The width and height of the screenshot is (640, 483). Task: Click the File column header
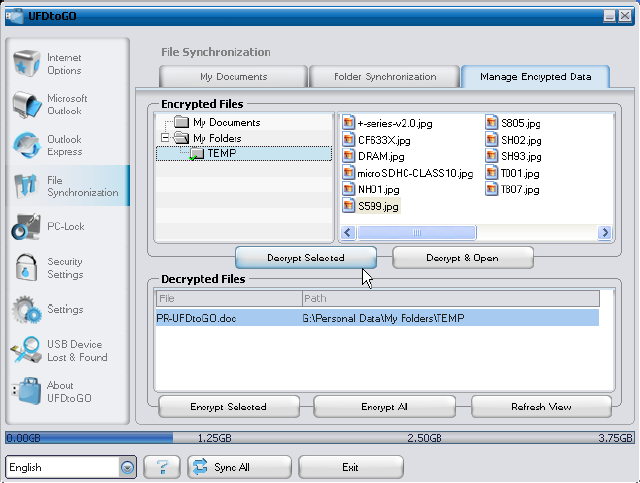(229, 298)
